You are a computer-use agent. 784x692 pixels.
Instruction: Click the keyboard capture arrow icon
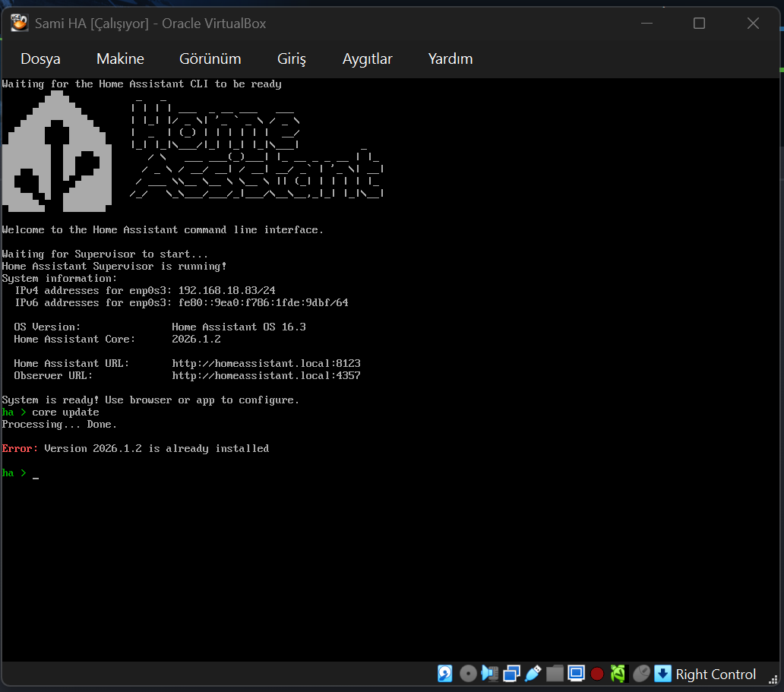pos(662,674)
